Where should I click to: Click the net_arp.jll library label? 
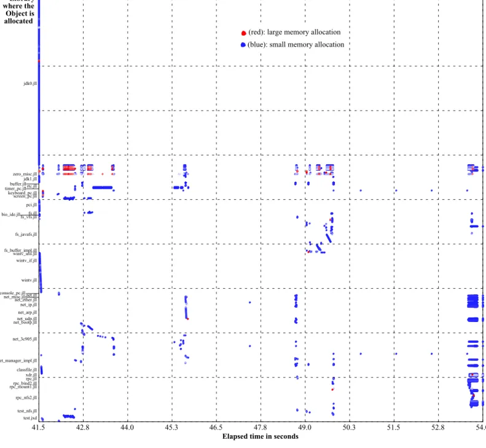point(27,313)
